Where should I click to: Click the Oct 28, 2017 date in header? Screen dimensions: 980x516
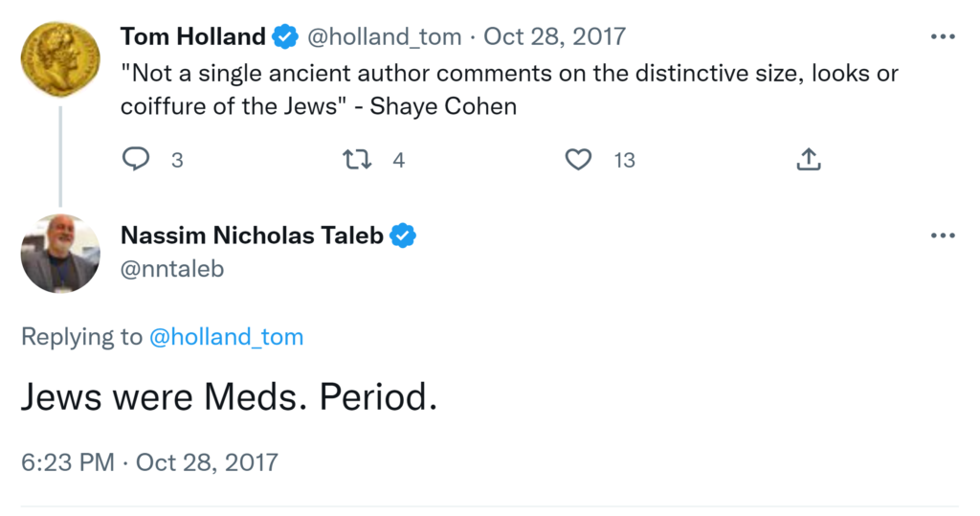554,37
